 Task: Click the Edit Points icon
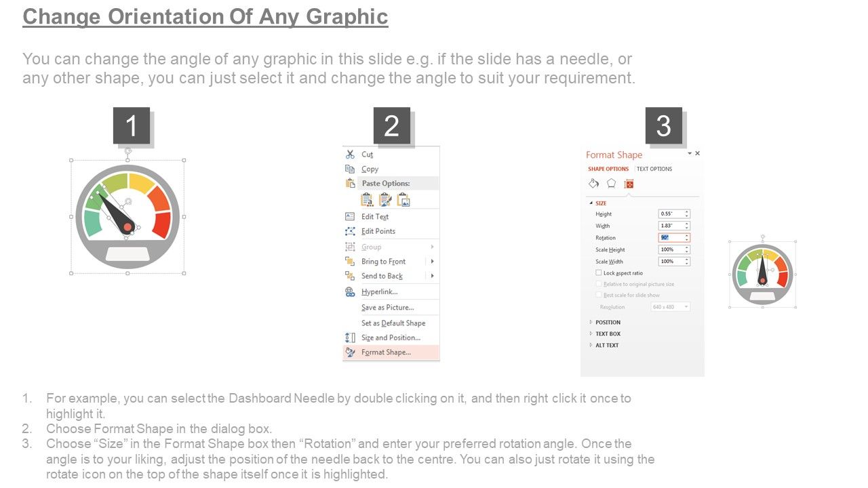(x=350, y=231)
